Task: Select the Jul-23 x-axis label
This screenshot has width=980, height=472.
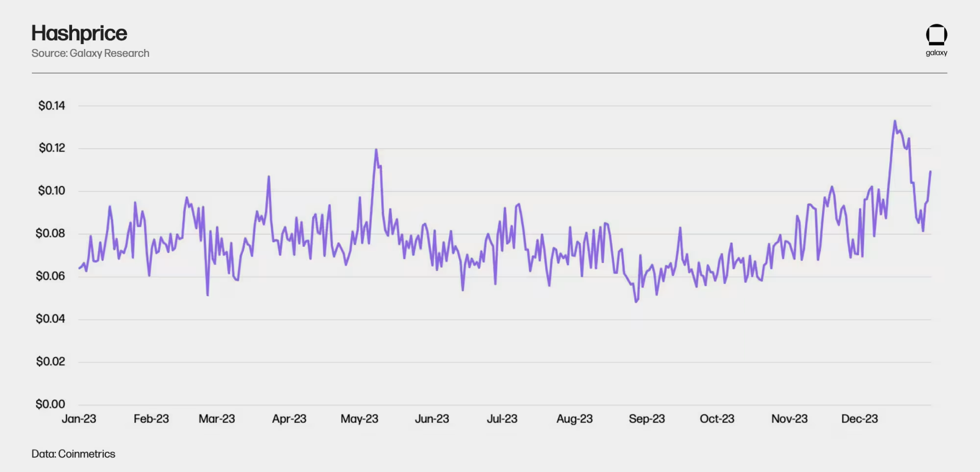Action: point(502,419)
